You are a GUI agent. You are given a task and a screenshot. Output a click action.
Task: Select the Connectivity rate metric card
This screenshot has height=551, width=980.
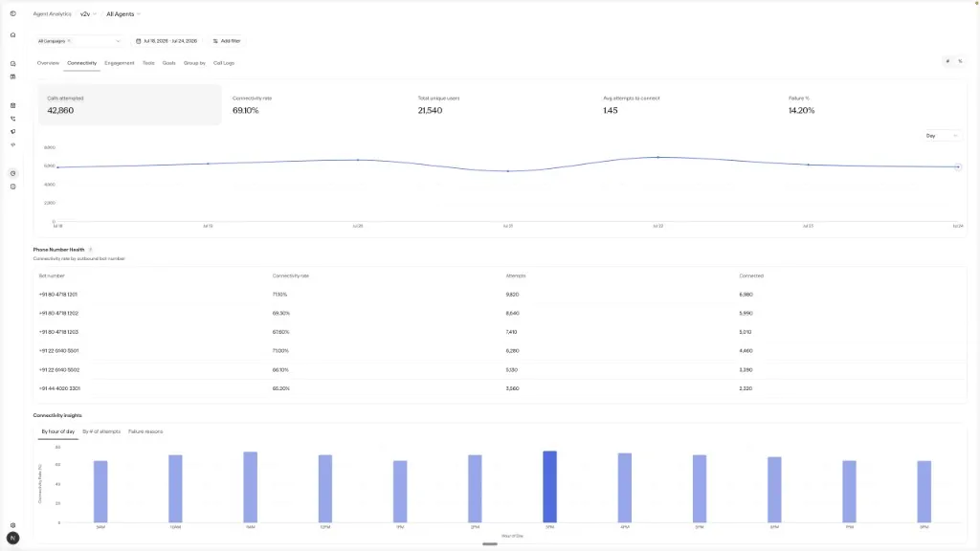click(x=316, y=105)
